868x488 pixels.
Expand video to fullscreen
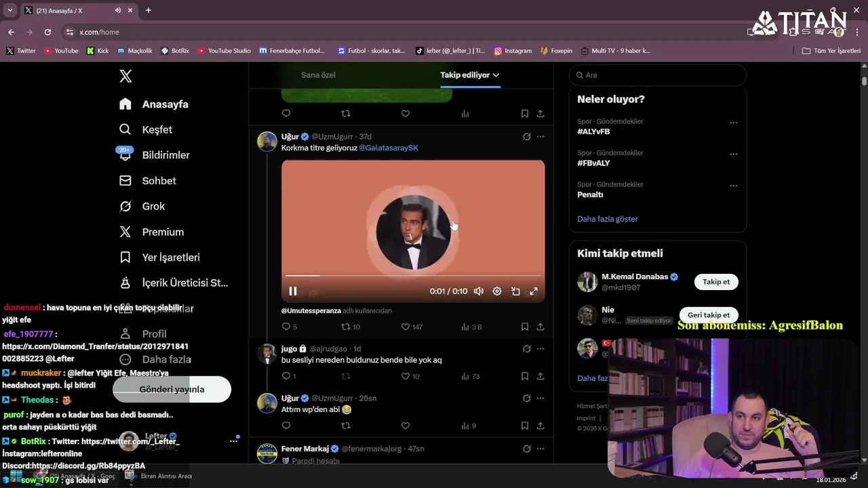[534, 291]
